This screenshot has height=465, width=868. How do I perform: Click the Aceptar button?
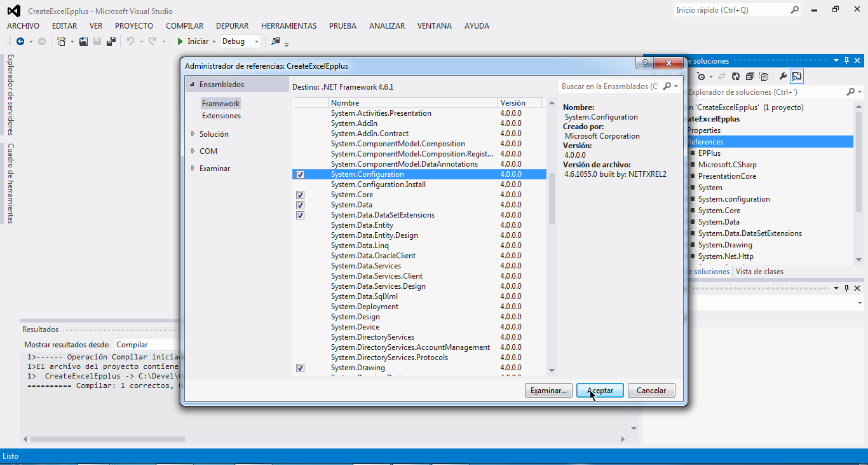[600, 391]
